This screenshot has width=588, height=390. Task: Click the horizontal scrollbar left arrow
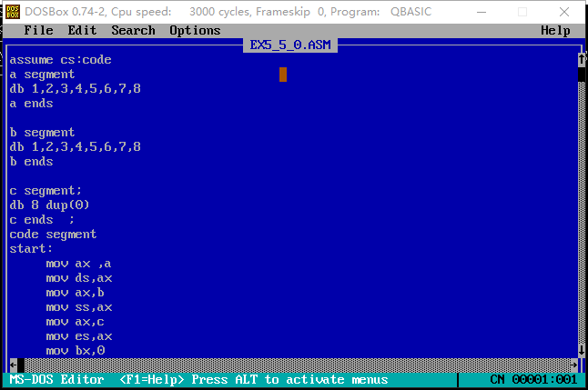pyautogui.click(x=14, y=365)
